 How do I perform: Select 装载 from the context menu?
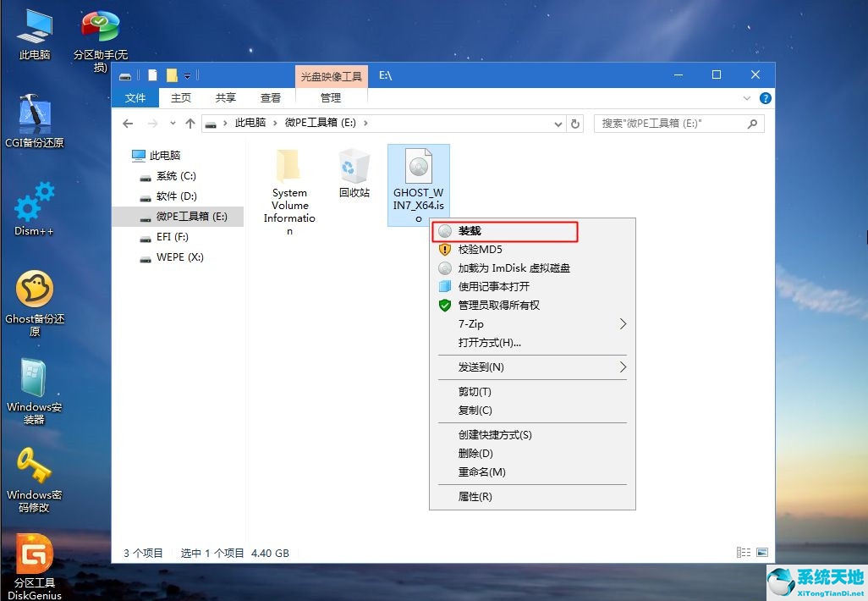point(505,230)
